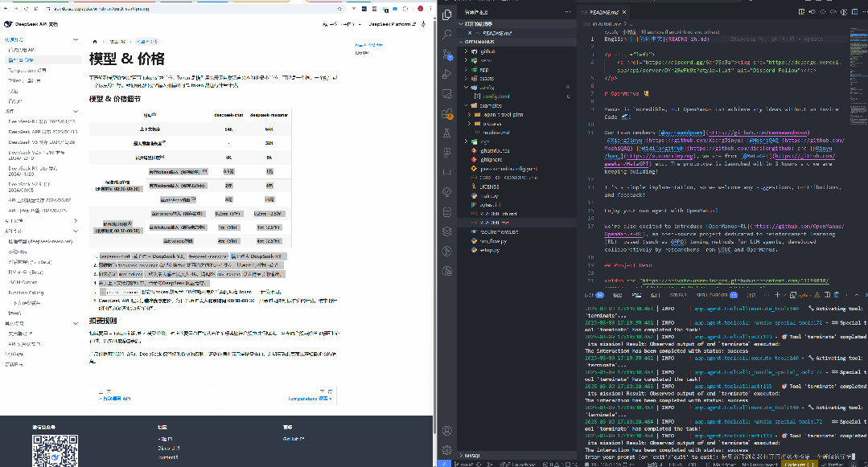
Task: Open JSON Output in the docs sidebar
Action: [x=23, y=282]
